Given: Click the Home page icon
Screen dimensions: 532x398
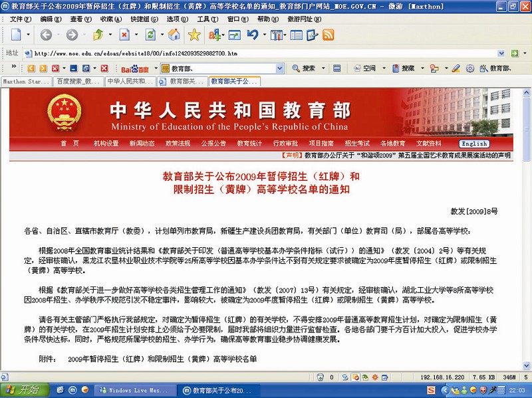Looking at the screenshot, I should [x=174, y=35].
